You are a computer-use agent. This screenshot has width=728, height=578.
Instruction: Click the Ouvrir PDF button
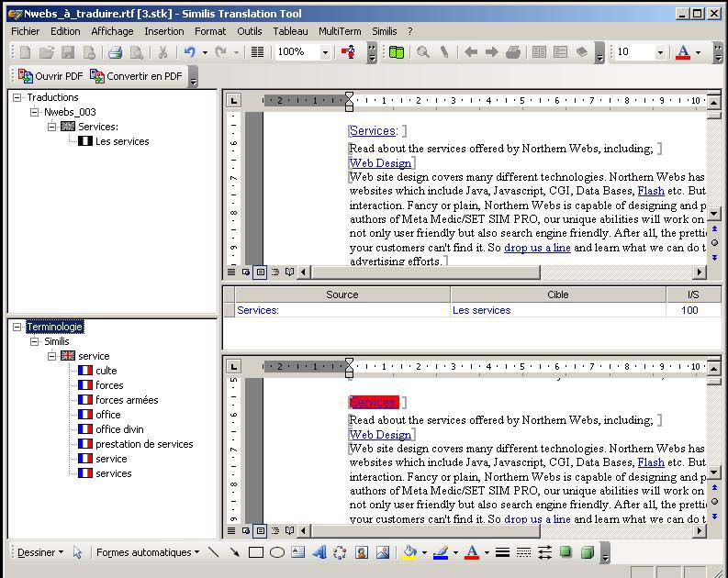[50, 76]
